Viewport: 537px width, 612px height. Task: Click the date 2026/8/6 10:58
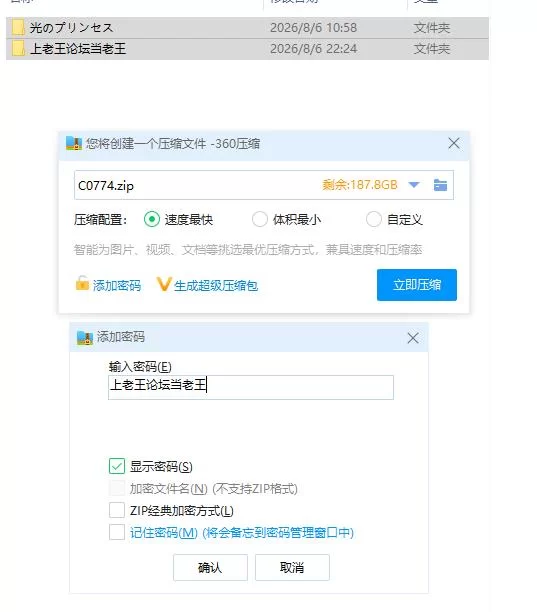click(x=313, y=28)
